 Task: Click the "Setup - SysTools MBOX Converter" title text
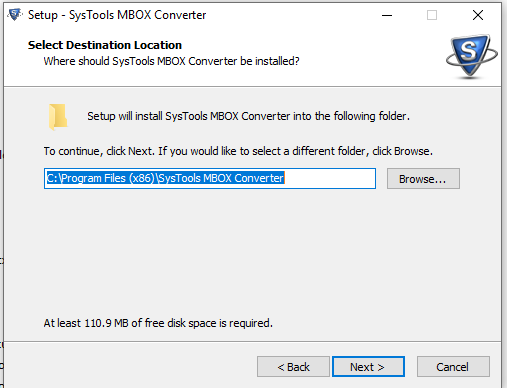[x=117, y=15]
